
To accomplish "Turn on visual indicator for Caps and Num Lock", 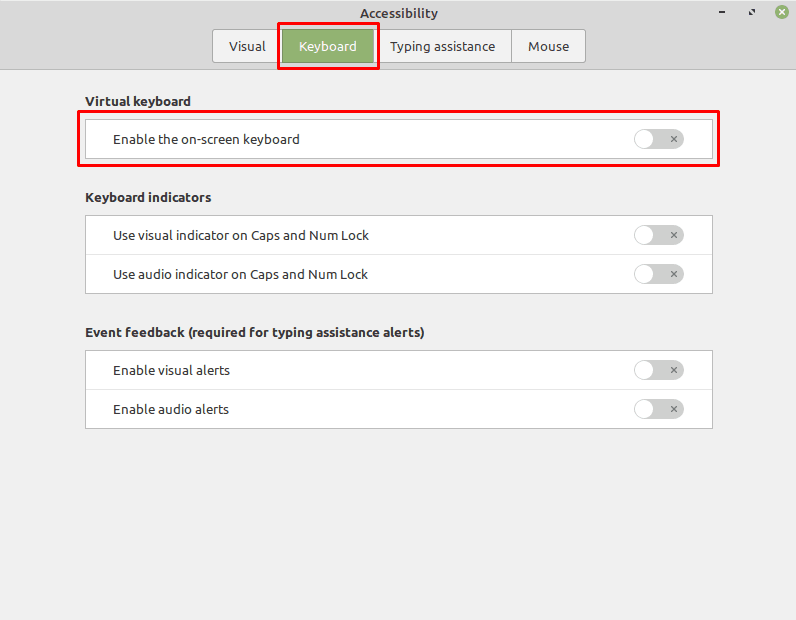I will pyautogui.click(x=658, y=235).
